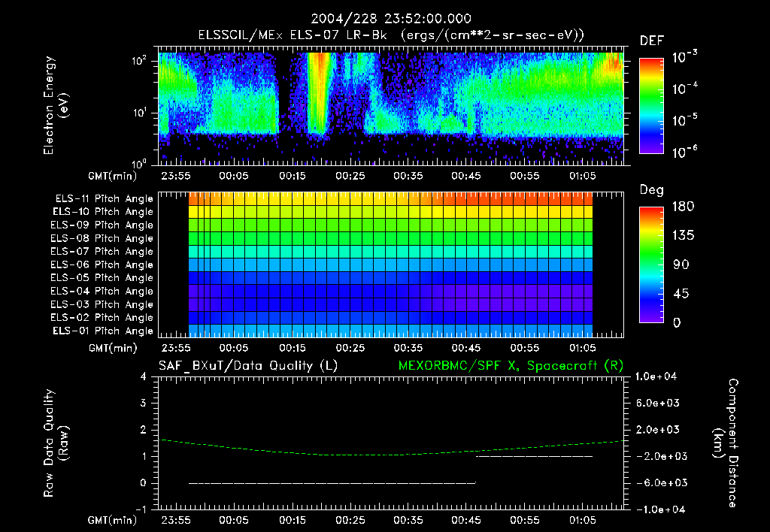
Task: Select 6.0e+03 on the component distance axis
Action: [657, 403]
